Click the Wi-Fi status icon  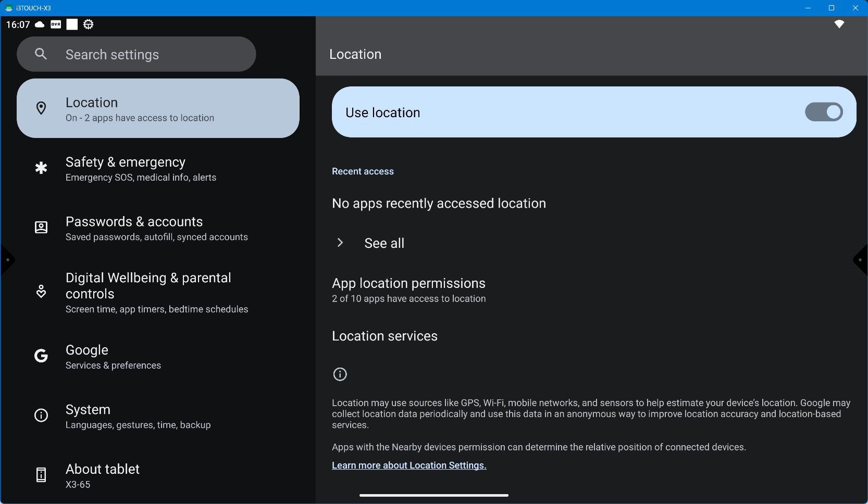[x=839, y=24]
